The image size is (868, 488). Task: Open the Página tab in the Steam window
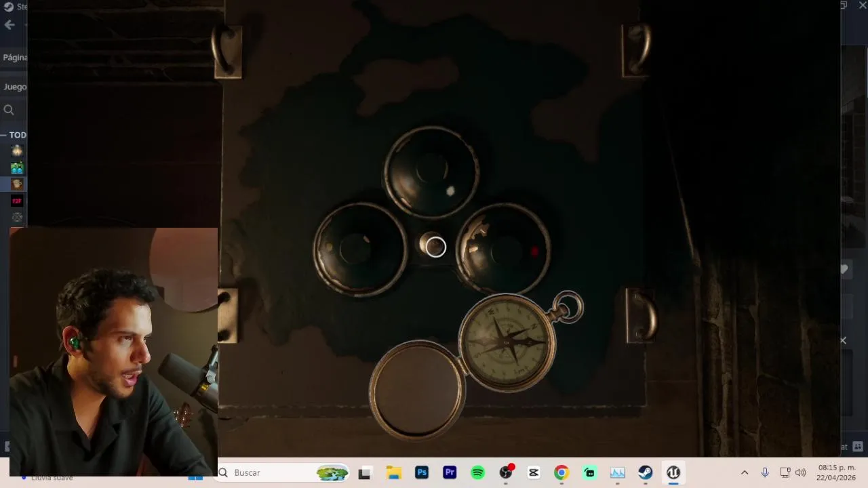pos(14,58)
